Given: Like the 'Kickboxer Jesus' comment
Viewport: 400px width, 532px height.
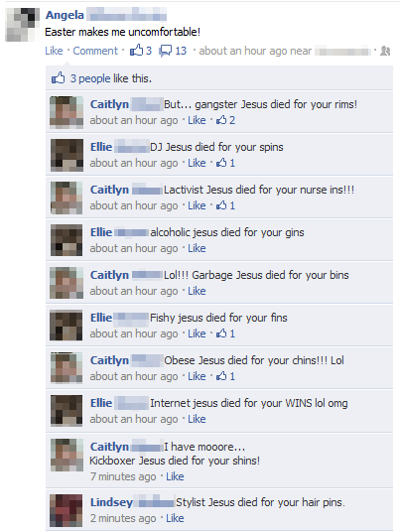Looking at the screenshot, I should click(175, 476).
